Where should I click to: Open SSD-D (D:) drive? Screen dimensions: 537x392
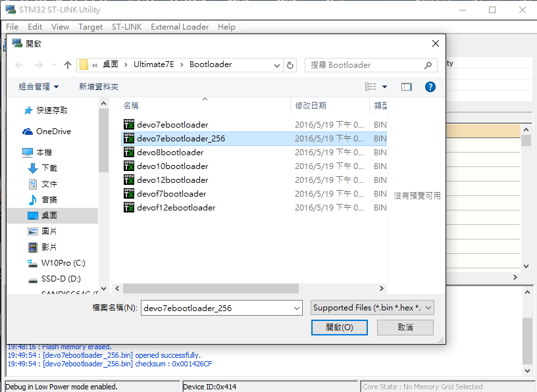coord(54,279)
